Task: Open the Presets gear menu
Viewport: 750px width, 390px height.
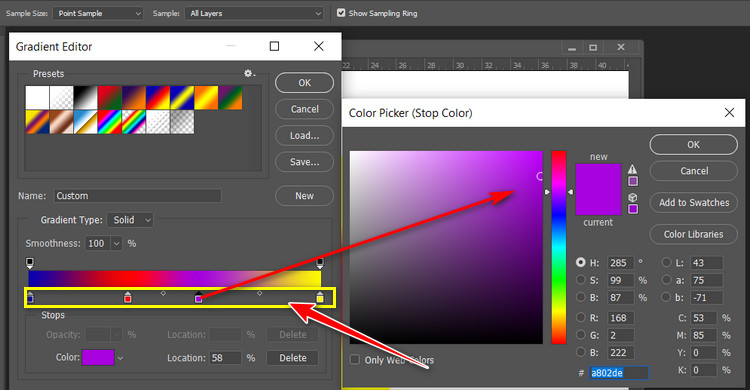Action: 249,73
